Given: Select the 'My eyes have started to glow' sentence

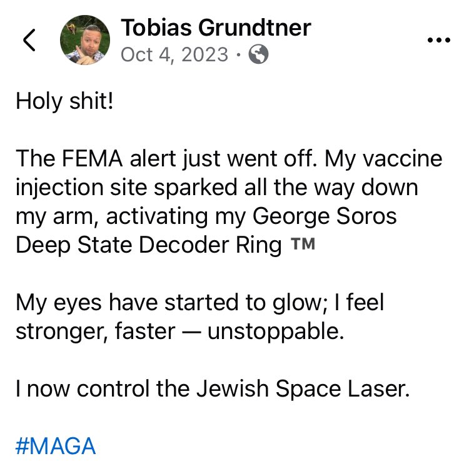Looking at the screenshot, I should point(171,303).
